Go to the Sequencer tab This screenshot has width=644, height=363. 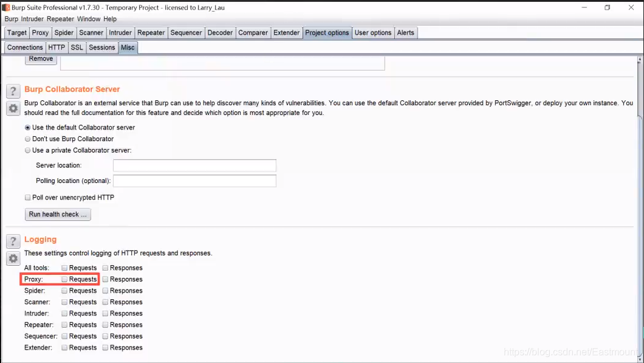pyautogui.click(x=186, y=33)
